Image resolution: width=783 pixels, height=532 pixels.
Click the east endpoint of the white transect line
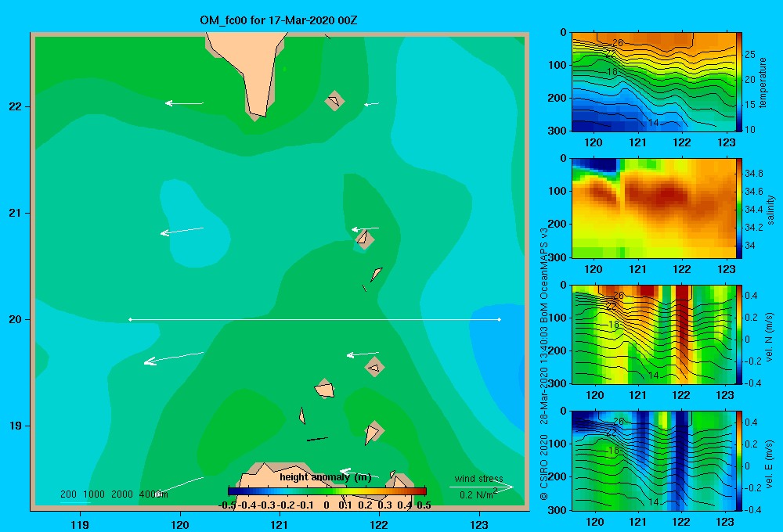click(500, 319)
